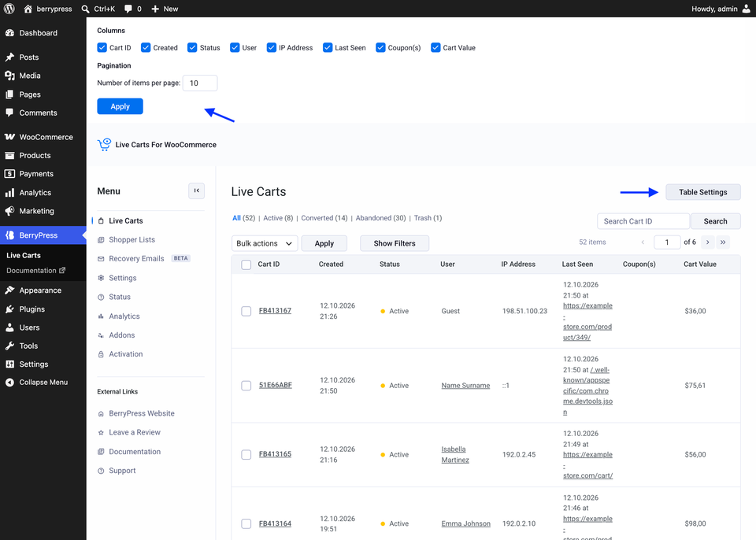Image resolution: width=756 pixels, height=540 pixels.
Task: Toggle the Table Settings button
Action: click(x=703, y=192)
